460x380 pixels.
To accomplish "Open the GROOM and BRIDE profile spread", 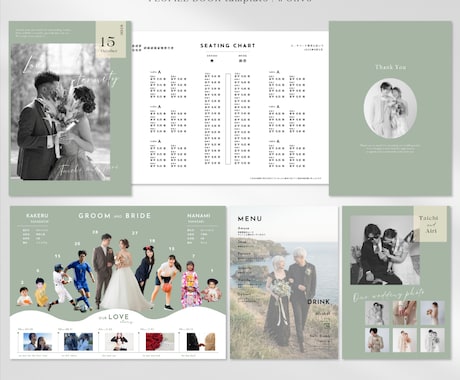I will [x=118, y=282].
